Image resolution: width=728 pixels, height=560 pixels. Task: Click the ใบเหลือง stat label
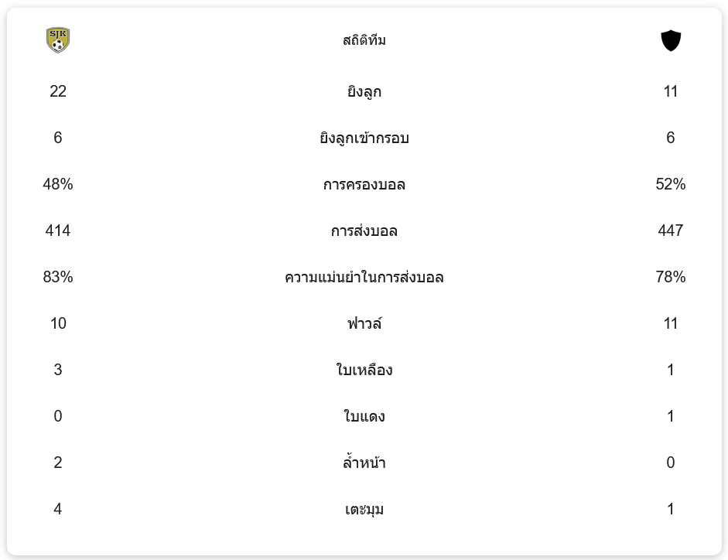point(364,370)
